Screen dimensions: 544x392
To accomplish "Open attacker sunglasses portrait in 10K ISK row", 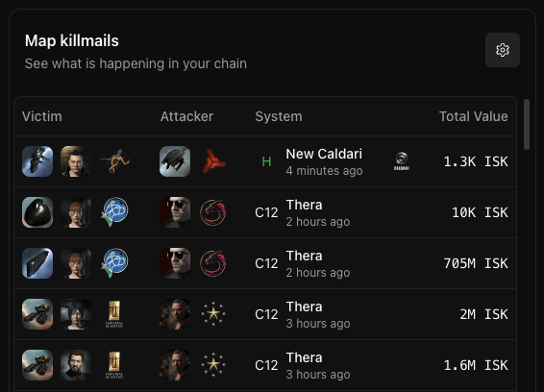I will point(175,212).
